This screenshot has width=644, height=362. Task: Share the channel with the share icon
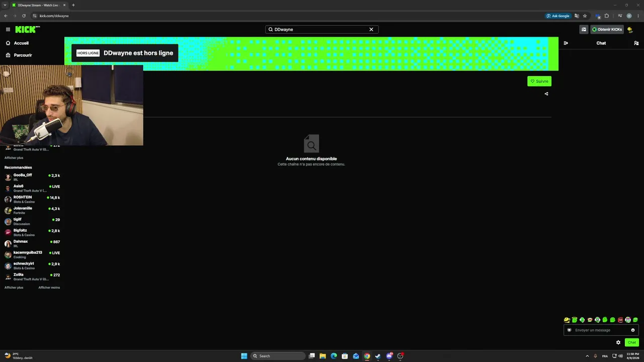(546, 94)
